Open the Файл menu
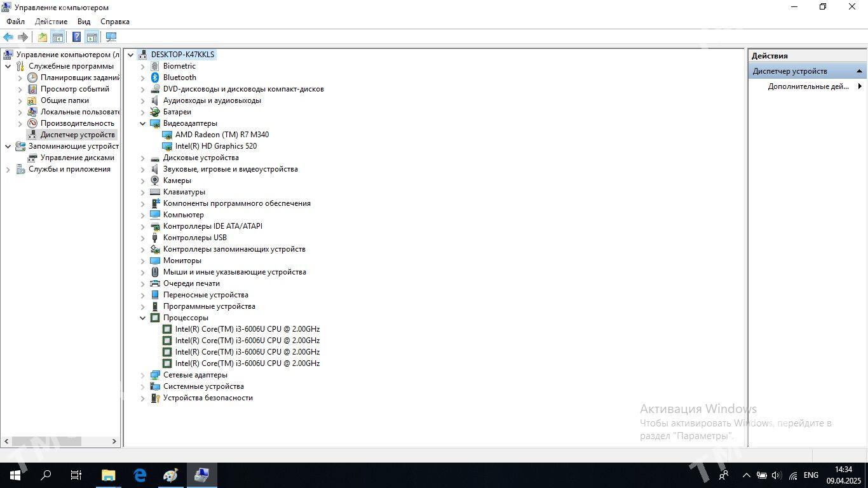 (x=16, y=22)
